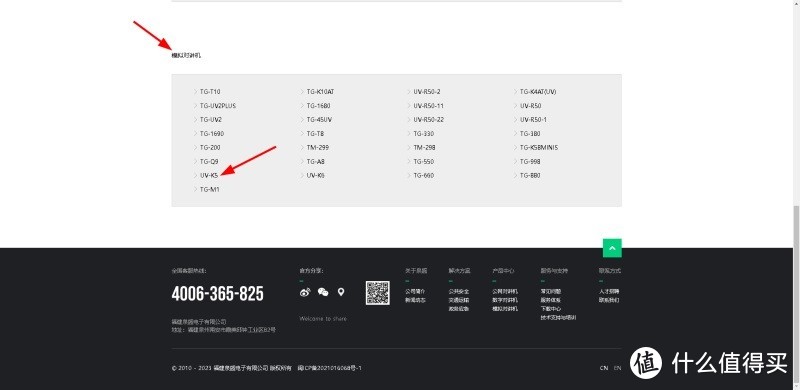Open the TG-550 model link
800x390 pixels.
point(424,161)
